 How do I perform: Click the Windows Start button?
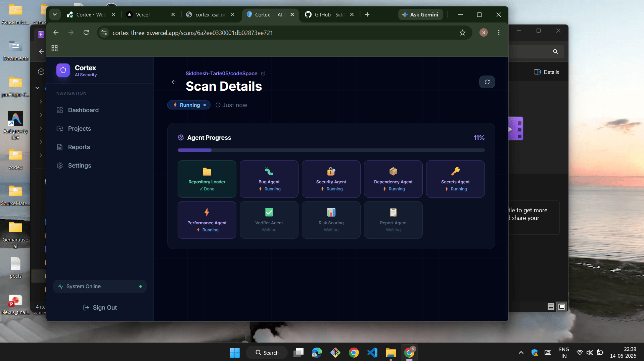tap(235, 353)
